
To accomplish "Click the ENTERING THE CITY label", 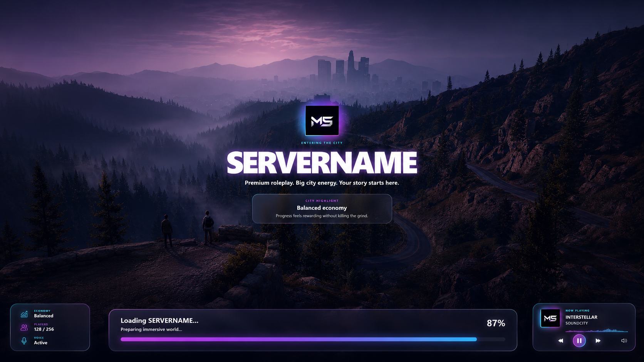I will (322, 143).
